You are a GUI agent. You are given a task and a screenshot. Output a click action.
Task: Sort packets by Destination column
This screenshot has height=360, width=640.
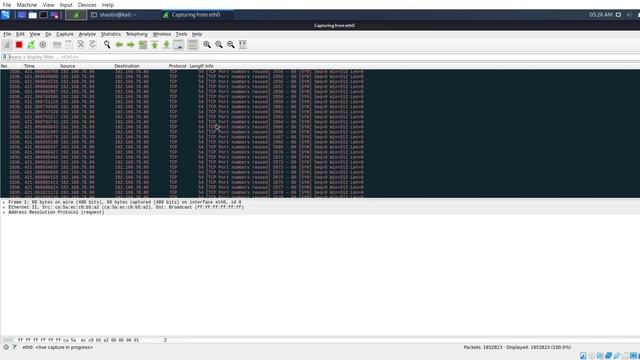click(127, 66)
